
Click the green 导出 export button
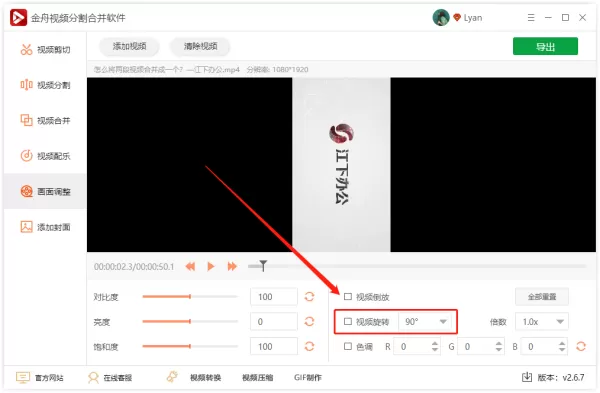tap(545, 46)
